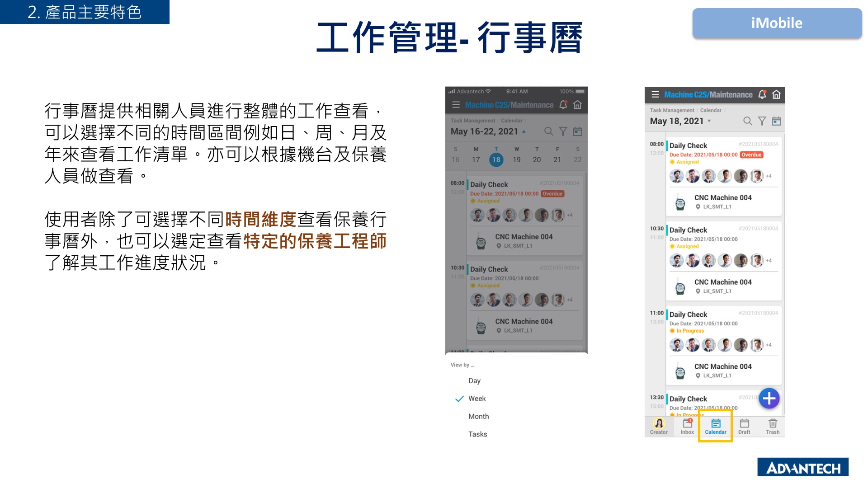Select Tasks from View by options
Screen dimensions: 868x488
[x=476, y=434]
